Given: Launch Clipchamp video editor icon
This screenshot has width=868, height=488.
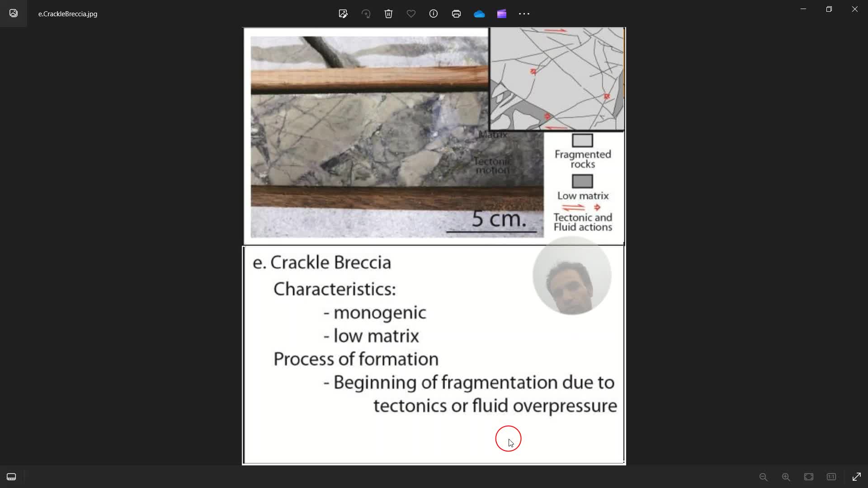Looking at the screenshot, I should (502, 14).
